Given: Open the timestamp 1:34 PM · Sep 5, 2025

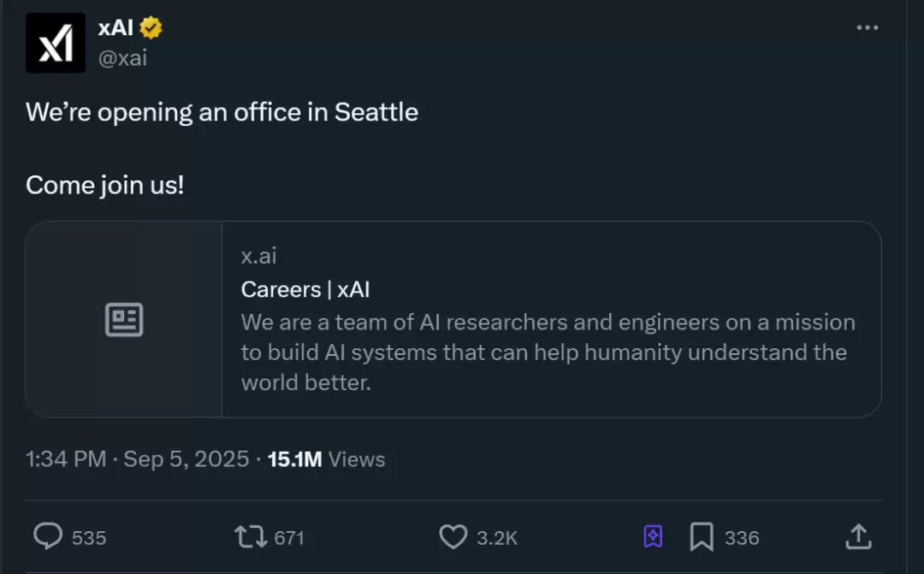Looking at the screenshot, I should (x=138, y=459).
